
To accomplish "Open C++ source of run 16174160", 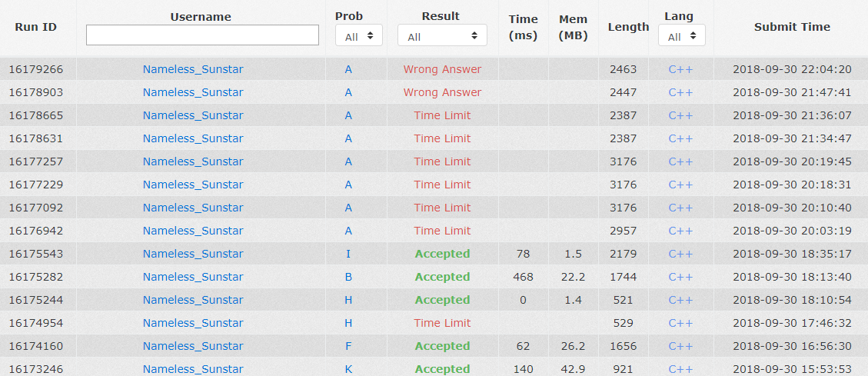I will [680, 346].
